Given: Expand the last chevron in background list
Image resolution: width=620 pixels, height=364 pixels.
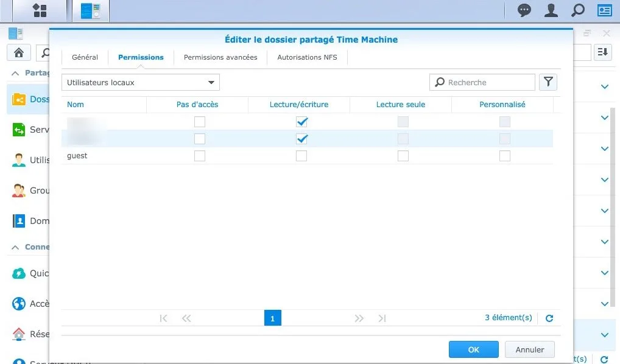Looking at the screenshot, I should tap(605, 335).
